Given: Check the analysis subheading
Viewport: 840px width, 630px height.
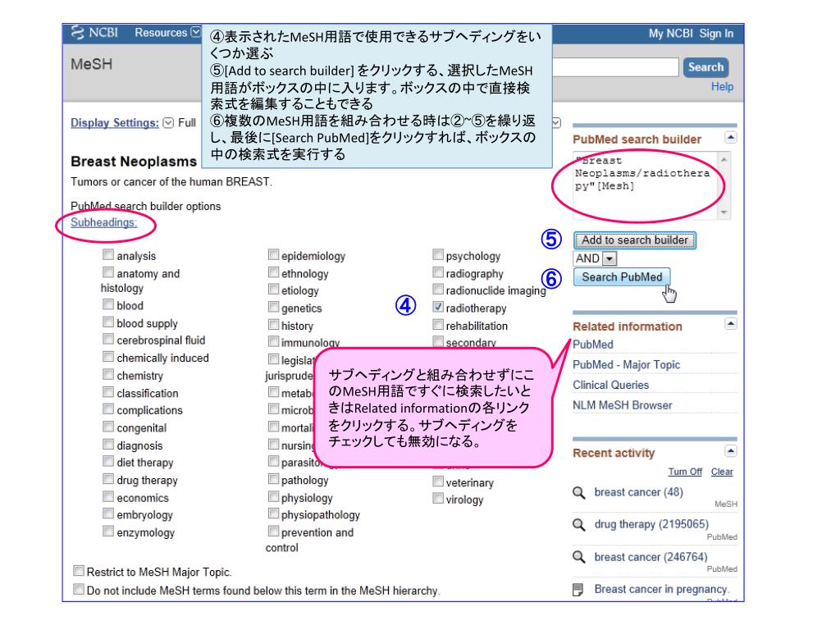Looking at the screenshot, I should [x=108, y=254].
